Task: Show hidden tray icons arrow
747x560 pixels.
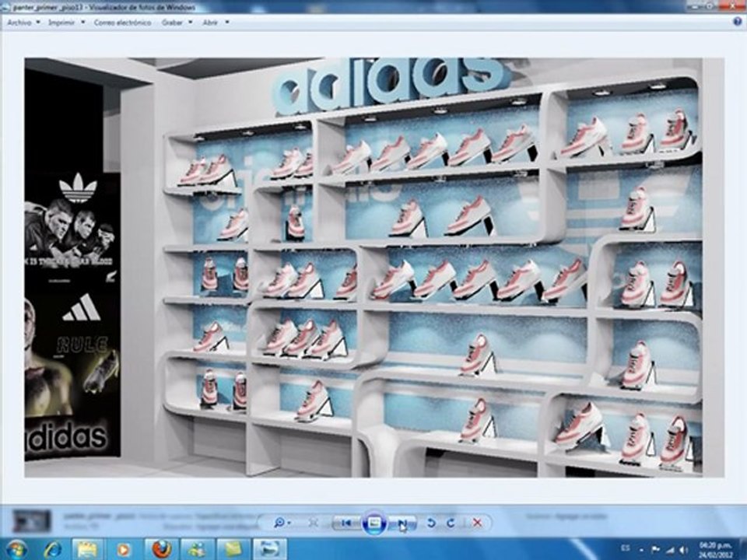Action: point(642,550)
